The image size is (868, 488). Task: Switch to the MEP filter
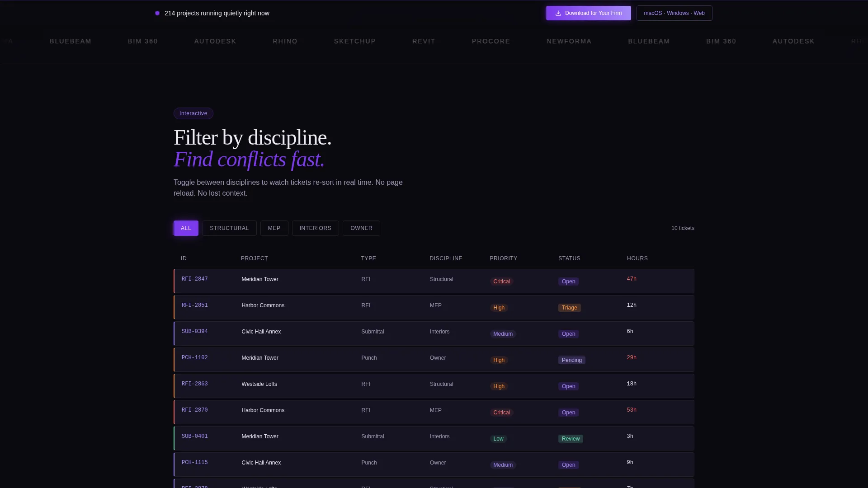[274, 228]
